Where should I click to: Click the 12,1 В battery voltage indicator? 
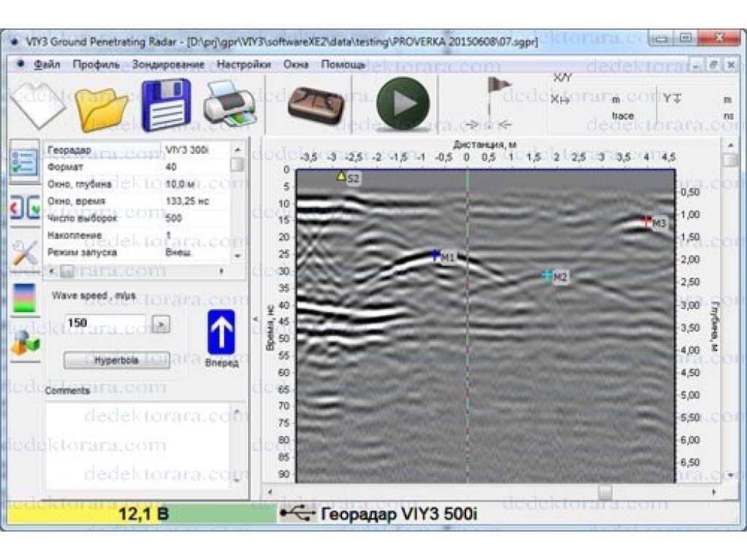[144, 514]
